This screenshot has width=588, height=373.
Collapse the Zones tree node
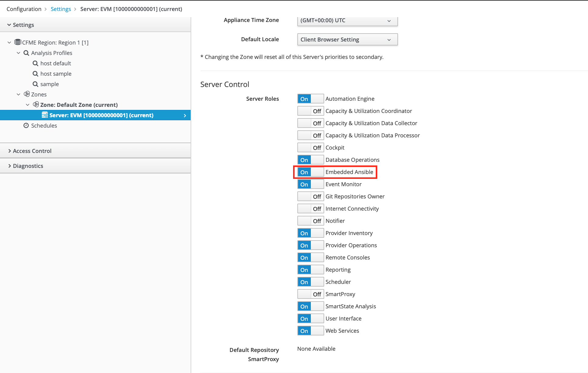[18, 94]
